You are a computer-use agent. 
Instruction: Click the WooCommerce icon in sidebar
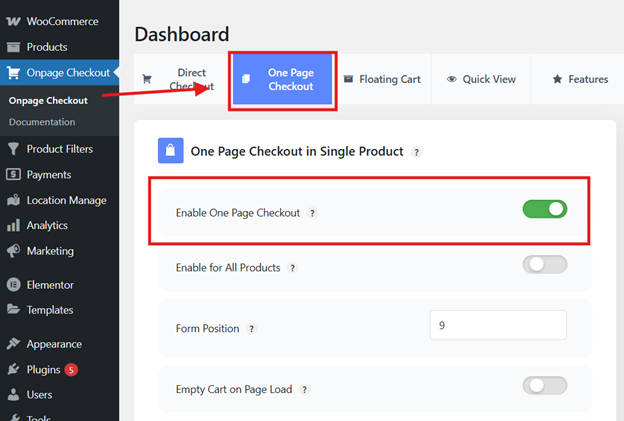pyautogui.click(x=13, y=21)
